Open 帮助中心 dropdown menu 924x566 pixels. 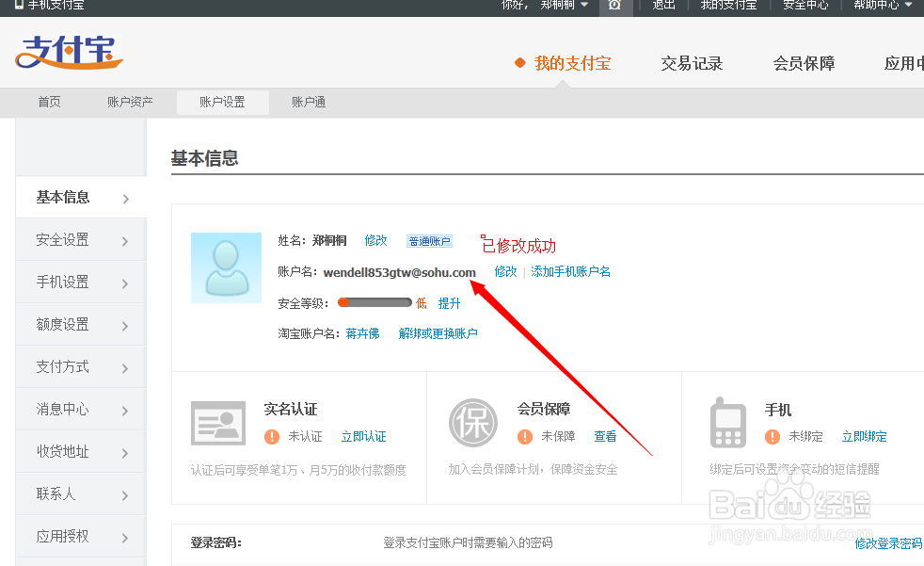click(883, 6)
